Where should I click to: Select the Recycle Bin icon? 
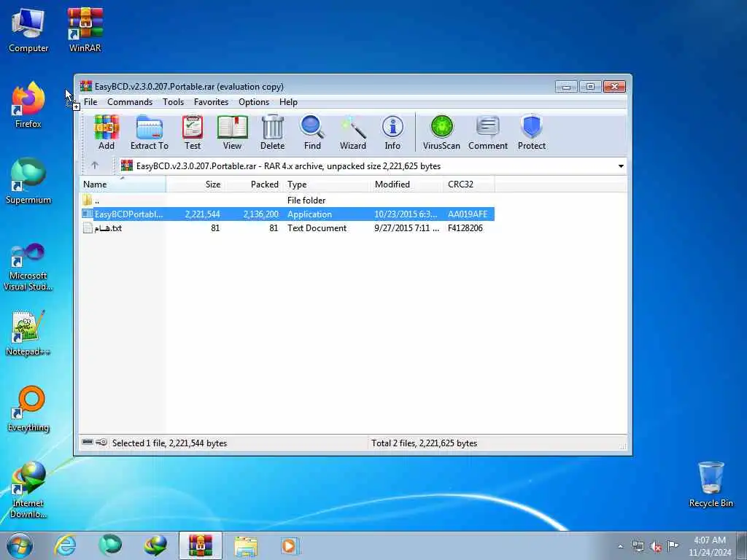click(711, 485)
